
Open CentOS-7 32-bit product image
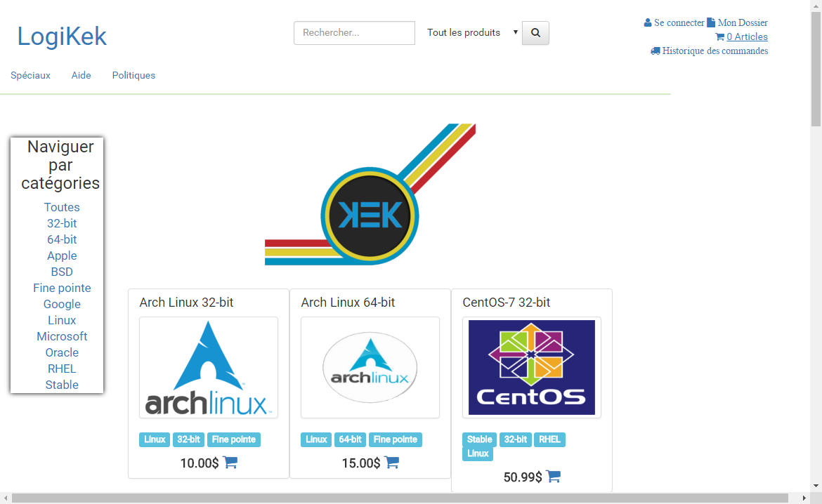pos(532,367)
